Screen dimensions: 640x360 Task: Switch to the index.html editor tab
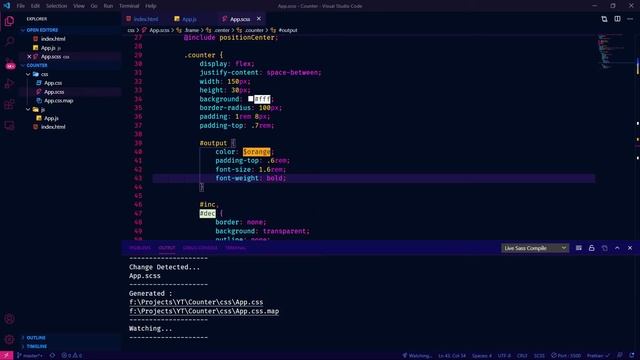click(x=145, y=19)
